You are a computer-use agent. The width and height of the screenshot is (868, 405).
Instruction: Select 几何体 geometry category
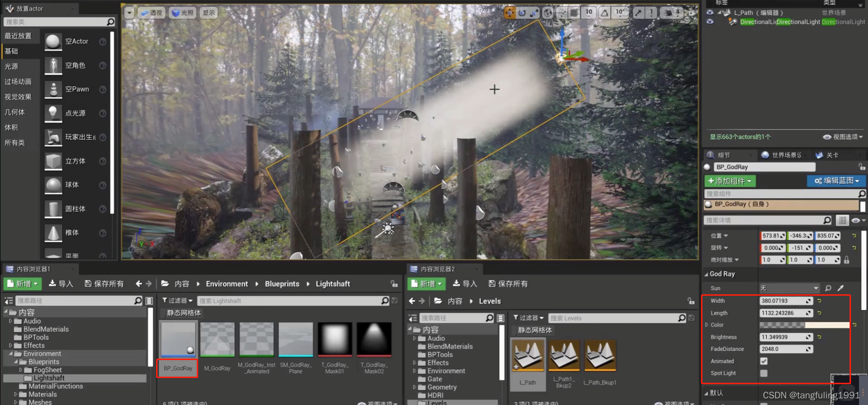click(15, 112)
